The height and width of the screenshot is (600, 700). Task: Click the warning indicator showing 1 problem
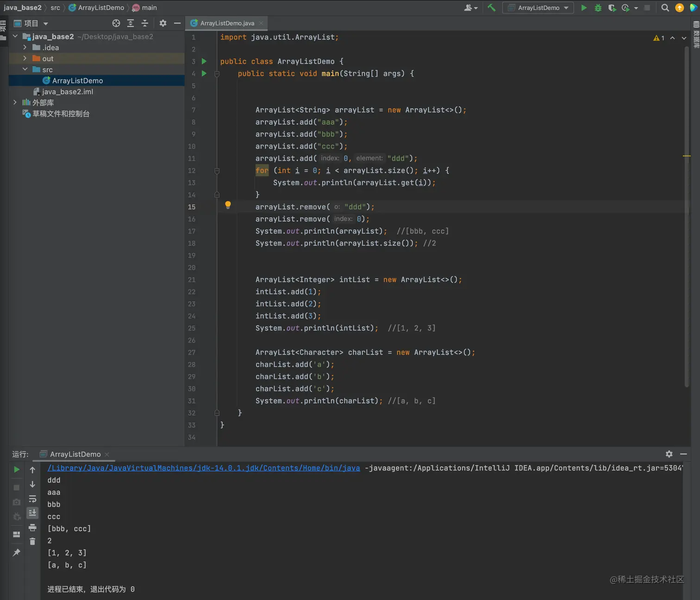coord(658,38)
